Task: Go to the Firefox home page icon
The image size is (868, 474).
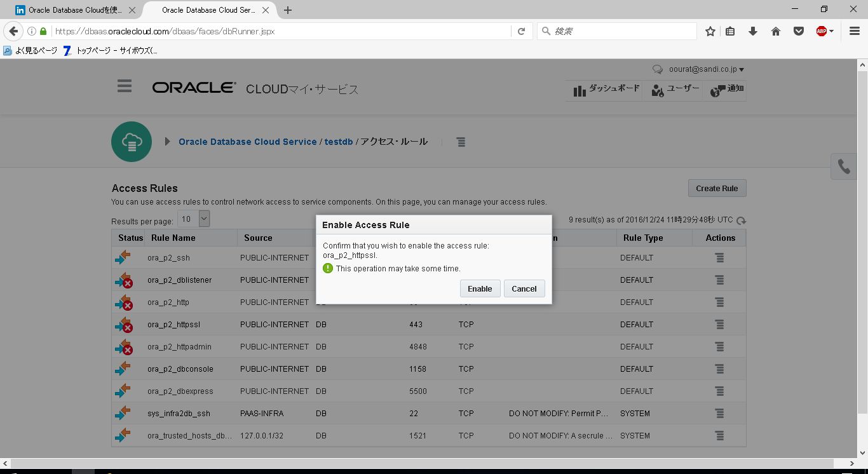Action: coord(776,31)
